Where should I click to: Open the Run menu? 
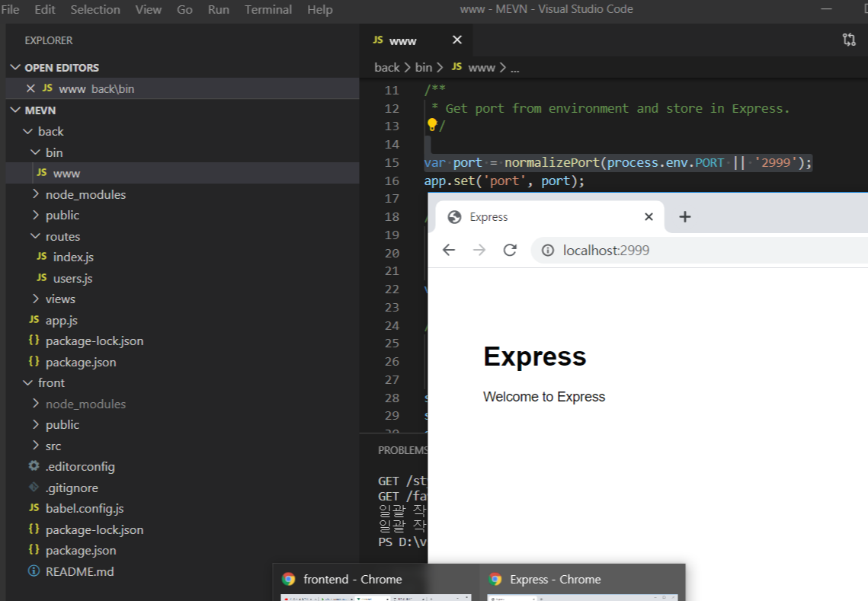click(218, 9)
